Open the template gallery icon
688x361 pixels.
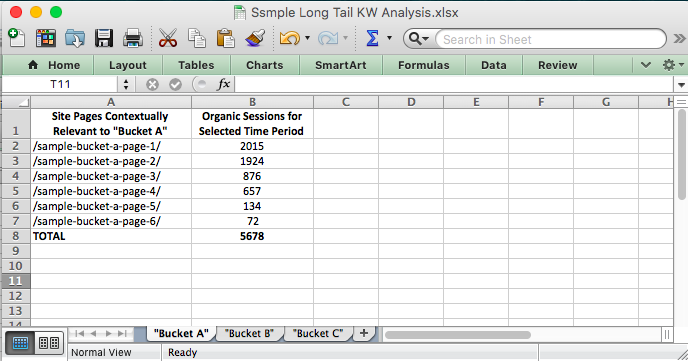coord(46,39)
